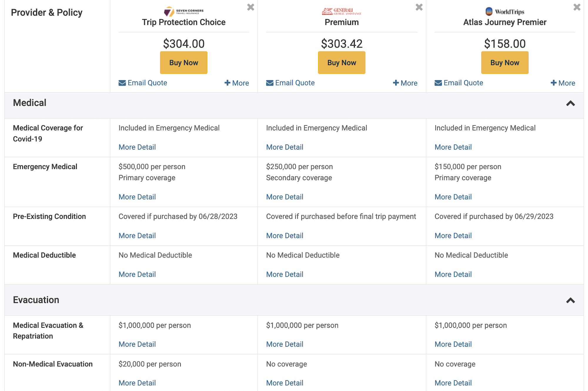Image resolution: width=588 pixels, height=391 pixels.
Task: Expand More options for Trip Protection Choice
Action: 237,83
